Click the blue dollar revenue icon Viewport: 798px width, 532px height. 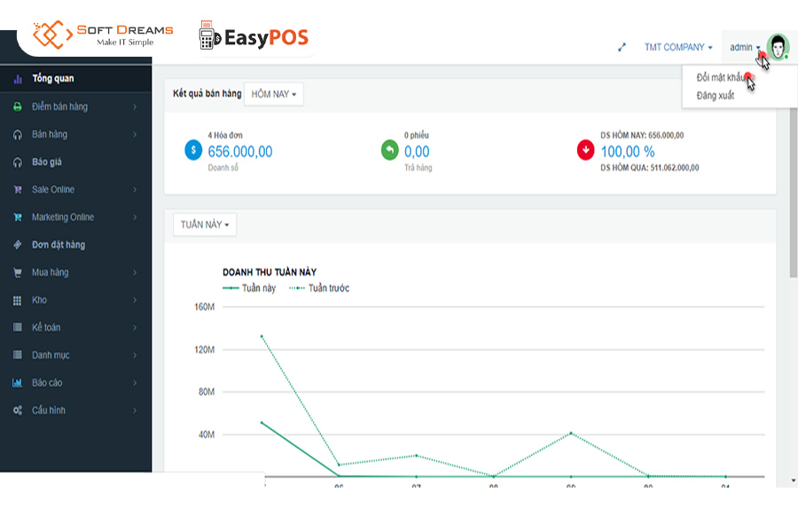click(193, 151)
